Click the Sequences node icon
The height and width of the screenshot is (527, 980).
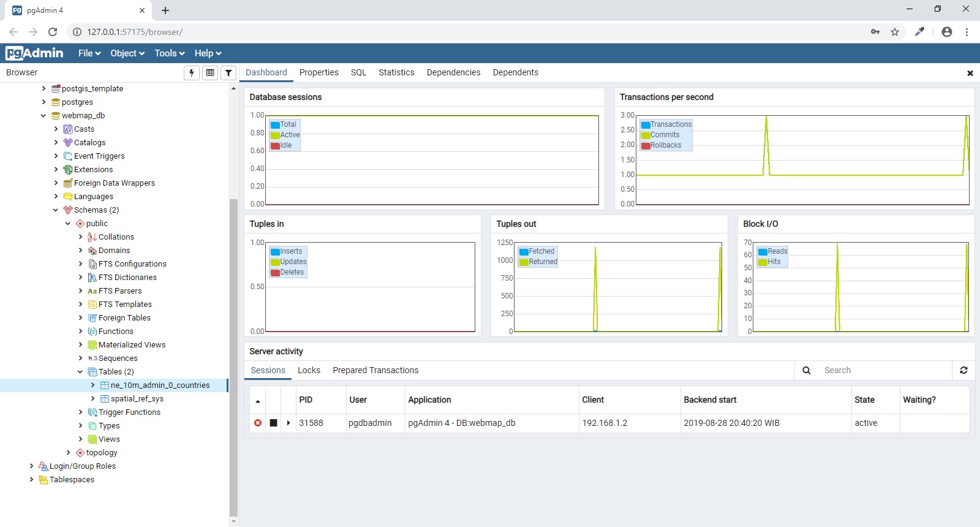[92, 358]
